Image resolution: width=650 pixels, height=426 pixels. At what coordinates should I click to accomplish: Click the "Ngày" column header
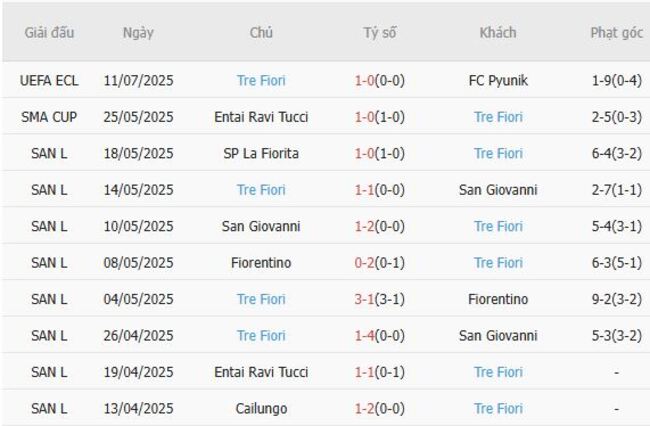point(138,33)
